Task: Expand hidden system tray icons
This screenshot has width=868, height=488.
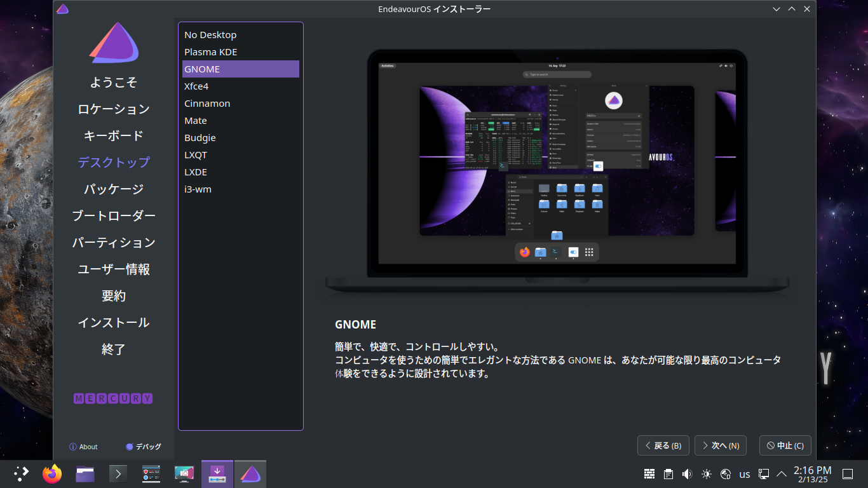Action: (782, 474)
